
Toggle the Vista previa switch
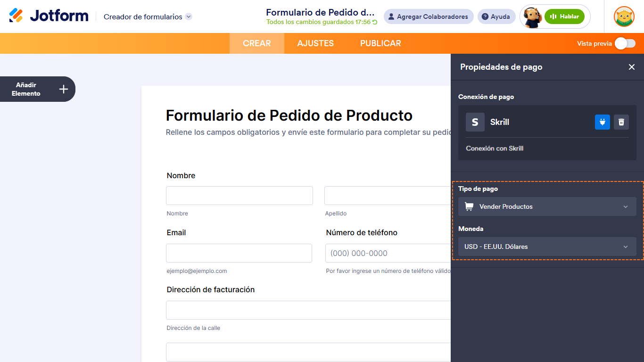tap(625, 43)
